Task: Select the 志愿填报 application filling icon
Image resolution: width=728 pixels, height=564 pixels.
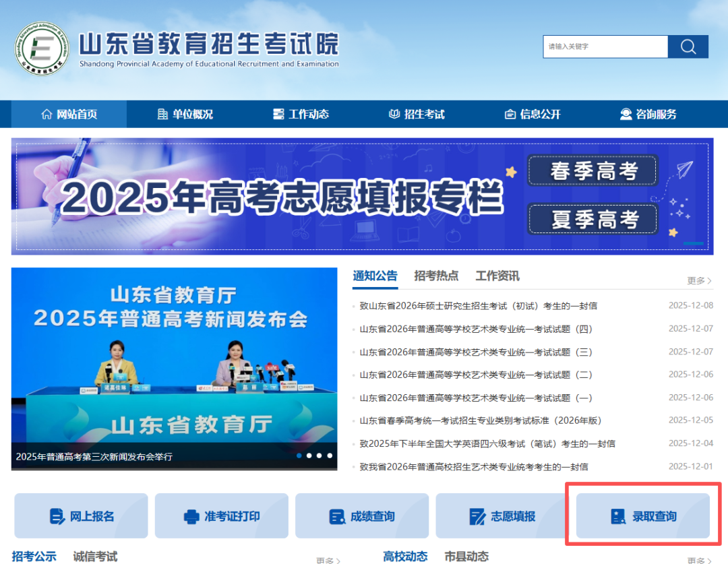Action: [x=502, y=515]
